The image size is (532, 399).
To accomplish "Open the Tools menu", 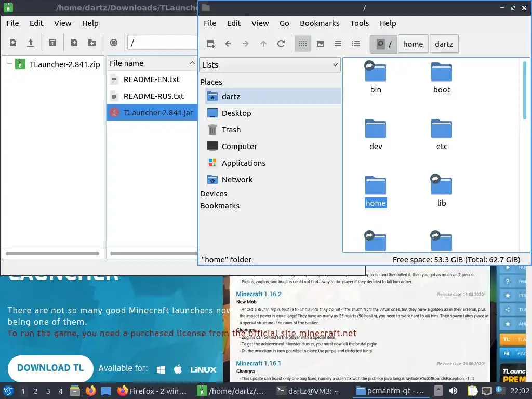I will tap(360, 23).
